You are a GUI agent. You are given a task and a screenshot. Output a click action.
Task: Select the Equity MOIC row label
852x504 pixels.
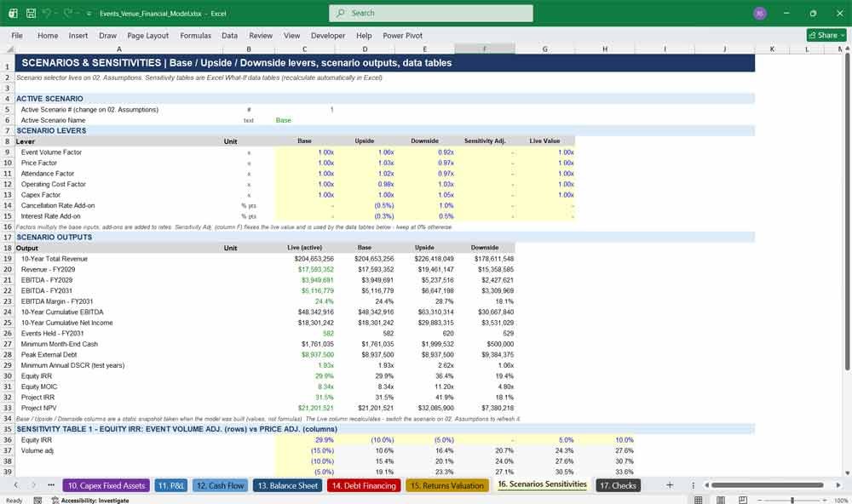pyautogui.click(x=118, y=387)
